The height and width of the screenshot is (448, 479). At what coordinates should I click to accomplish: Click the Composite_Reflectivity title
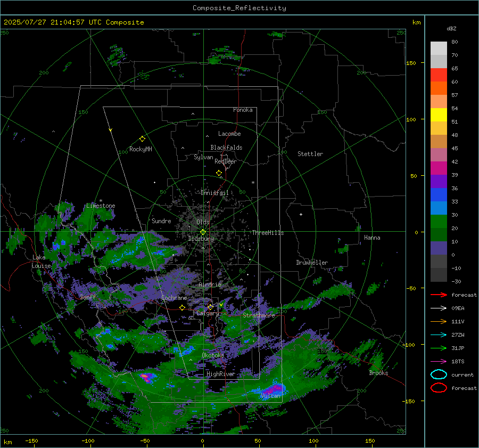pyautogui.click(x=240, y=8)
